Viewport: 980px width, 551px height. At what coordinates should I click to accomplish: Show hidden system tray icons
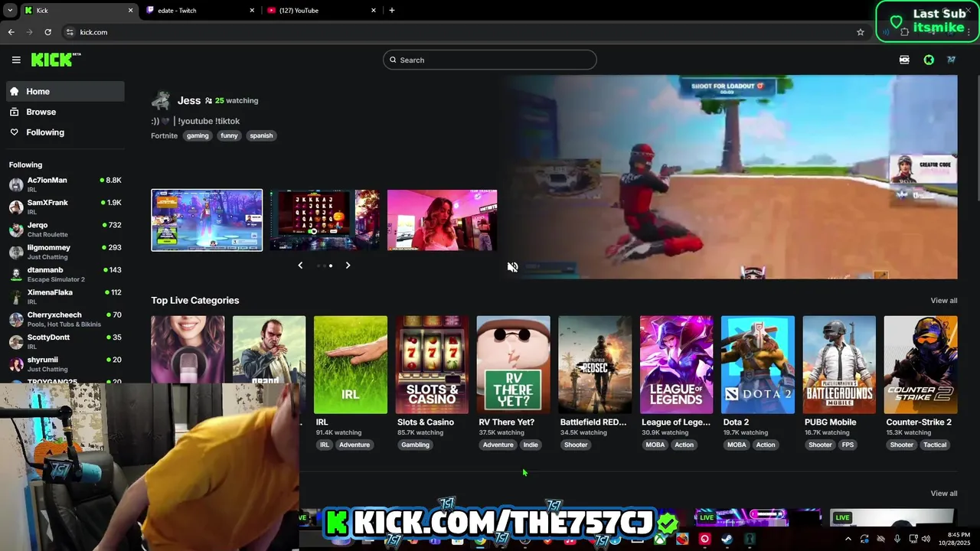click(848, 540)
